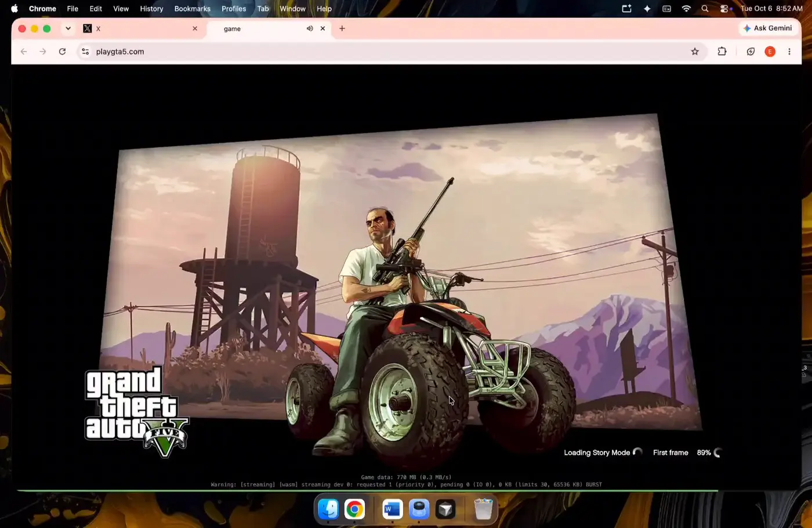
Task: Open the Chrome app menu
Action: coord(42,9)
